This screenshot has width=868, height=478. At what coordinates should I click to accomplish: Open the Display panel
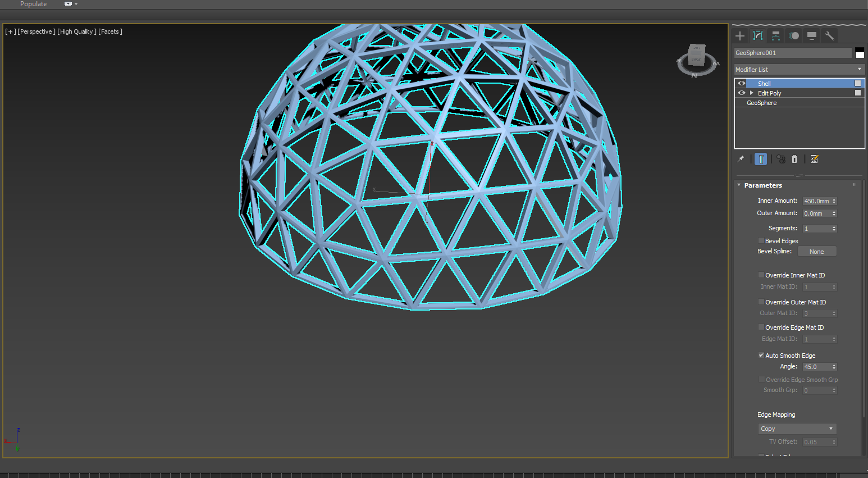(x=811, y=35)
